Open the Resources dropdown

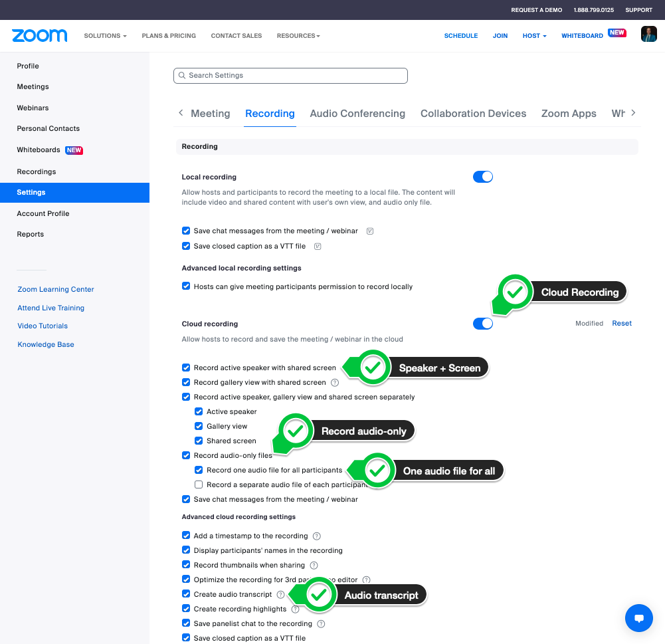pos(298,36)
